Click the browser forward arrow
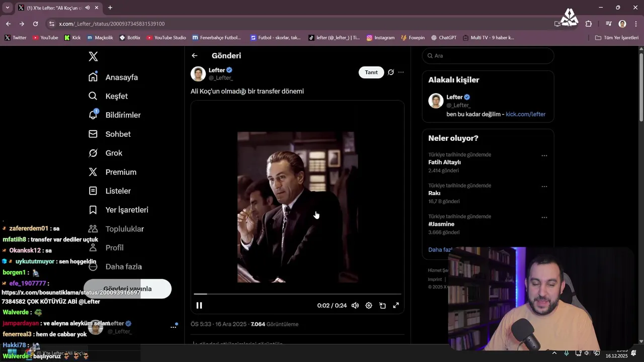This screenshot has width=644, height=362. pos(22,24)
